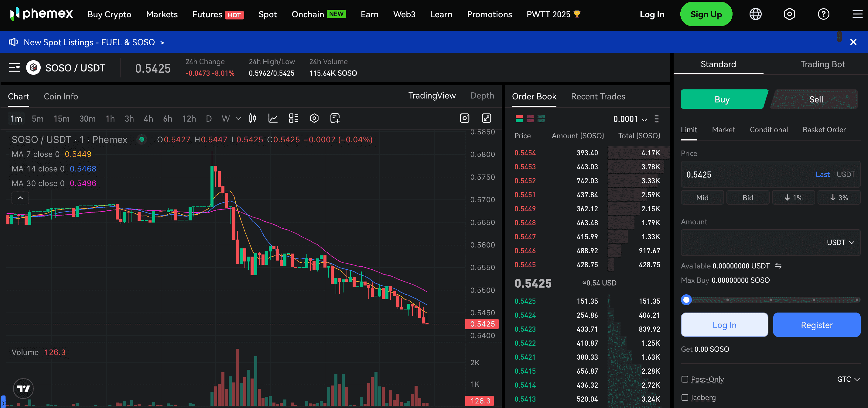The image size is (868, 408).
Task: Open the hamburger menu in header
Action: coord(857,14)
